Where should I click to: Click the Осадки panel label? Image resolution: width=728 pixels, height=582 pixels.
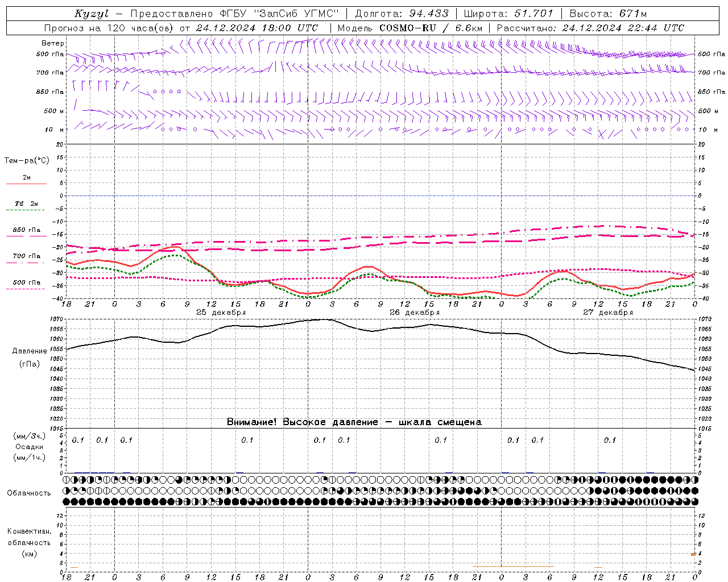[30, 447]
